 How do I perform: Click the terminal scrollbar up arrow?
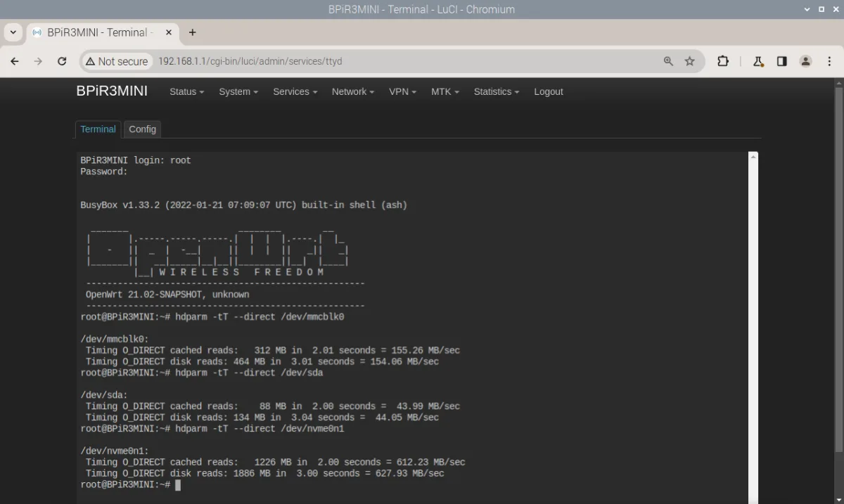click(753, 157)
